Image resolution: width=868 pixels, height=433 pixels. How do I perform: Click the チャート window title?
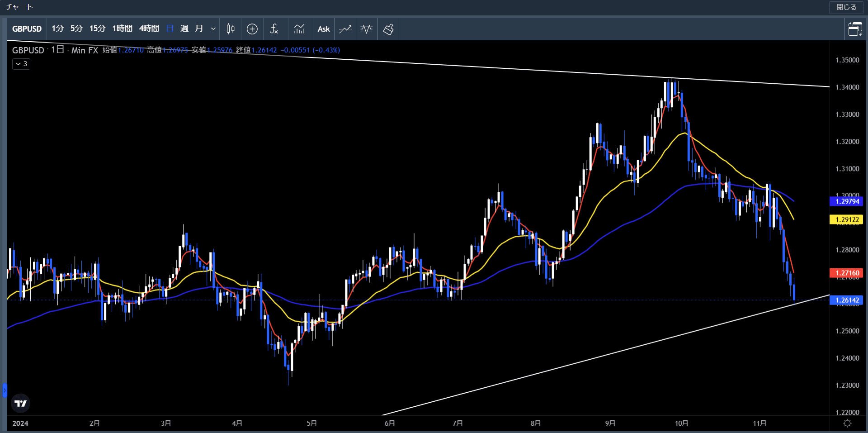(x=19, y=7)
